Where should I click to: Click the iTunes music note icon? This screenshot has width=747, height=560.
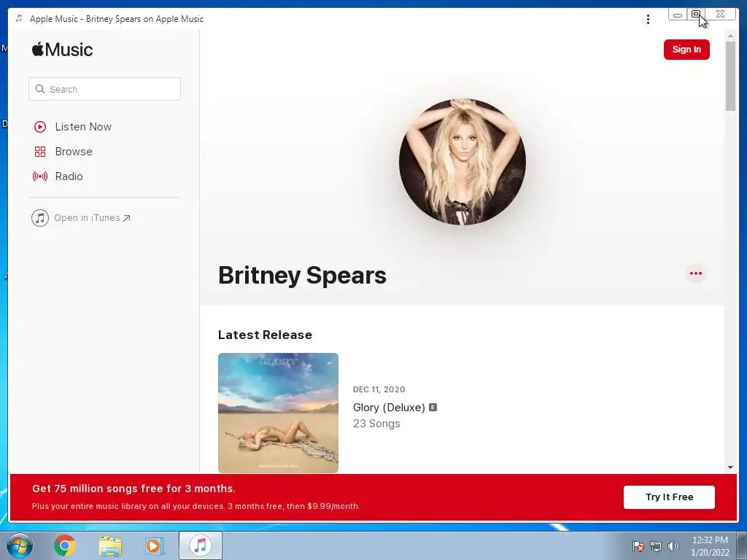40,218
